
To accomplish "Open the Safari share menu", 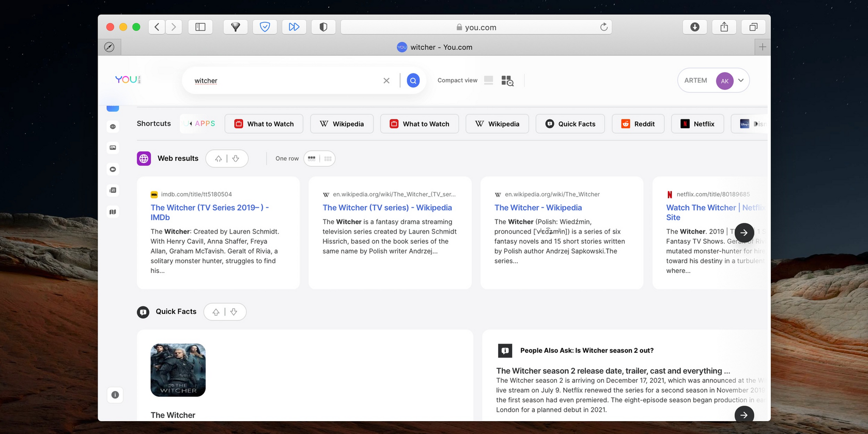I will pos(724,27).
